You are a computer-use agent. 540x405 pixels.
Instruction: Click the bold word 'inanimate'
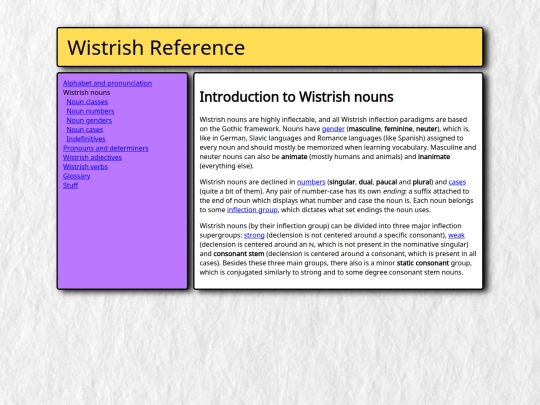tap(434, 157)
